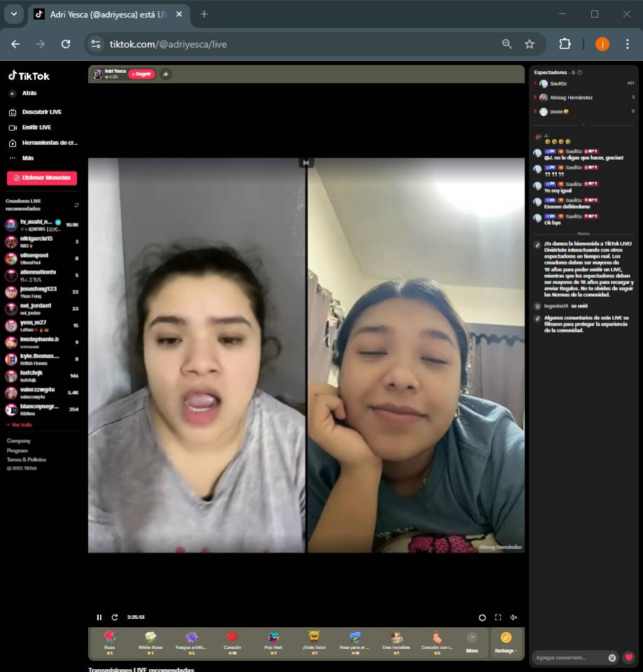Expand More gifts list
This screenshot has height=672, width=643.
pyautogui.click(x=471, y=640)
